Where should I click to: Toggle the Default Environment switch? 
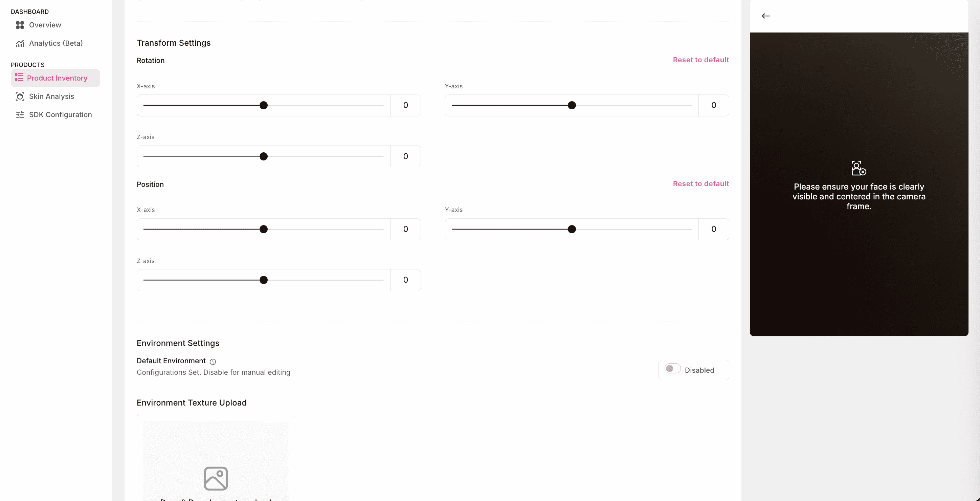point(672,369)
